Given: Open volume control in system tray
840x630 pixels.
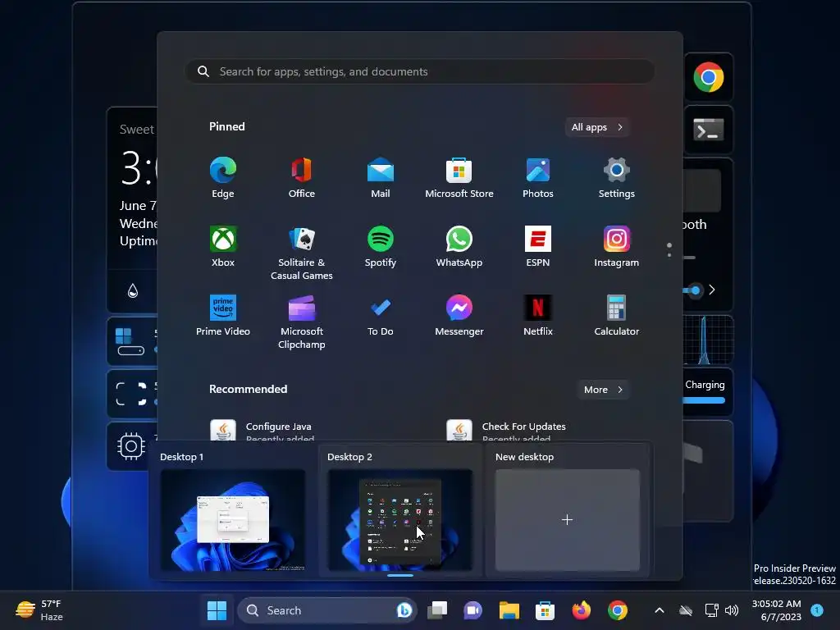Looking at the screenshot, I should [731, 610].
